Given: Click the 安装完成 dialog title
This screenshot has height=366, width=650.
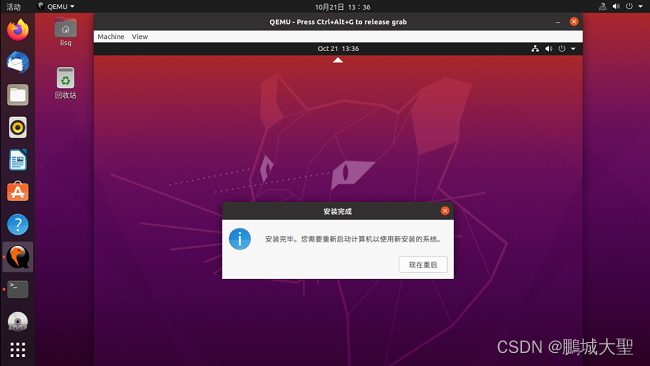Looking at the screenshot, I should 337,211.
